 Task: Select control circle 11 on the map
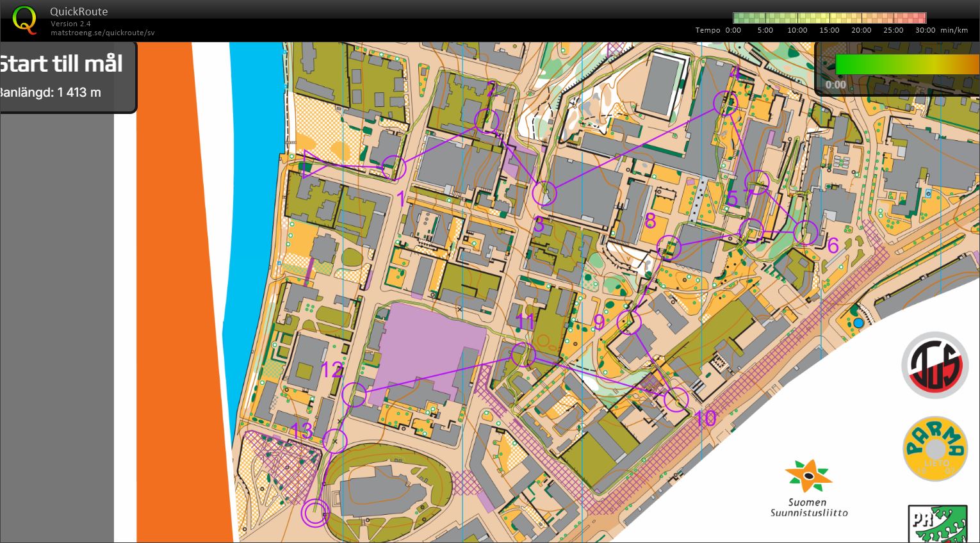pos(523,354)
